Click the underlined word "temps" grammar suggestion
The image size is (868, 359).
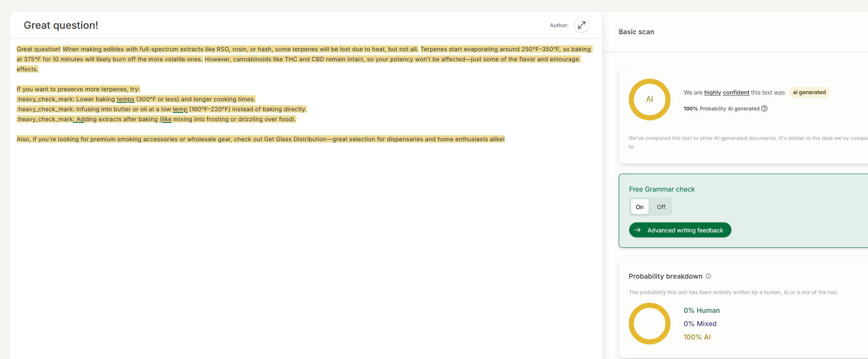pos(125,99)
